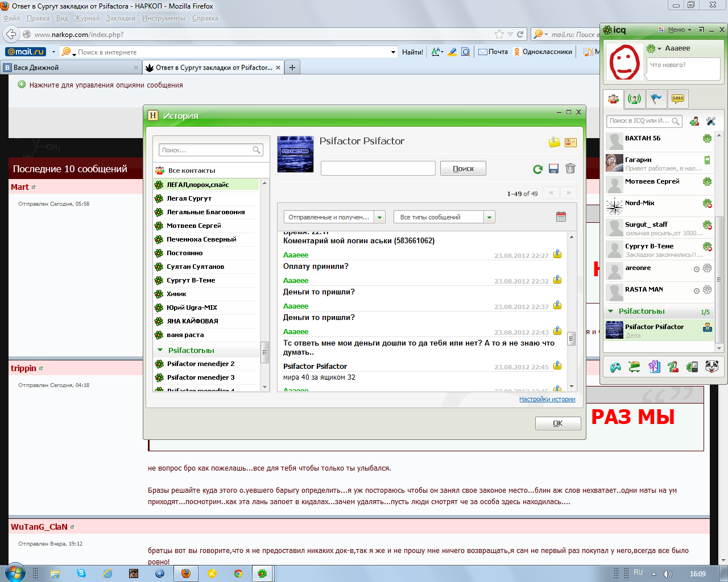Open the mail.ru search field dropdown arrow
The width and height of the screenshot is (728, 582).
(x=393, y=52)
